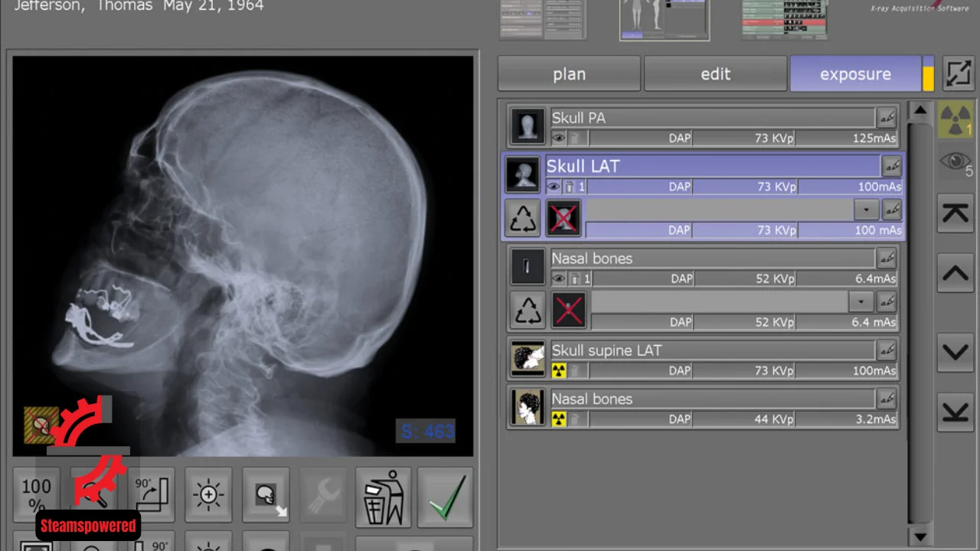Increase image brightness with the sun icon
This screenshot has width=980, height=551.
(208, 495)
